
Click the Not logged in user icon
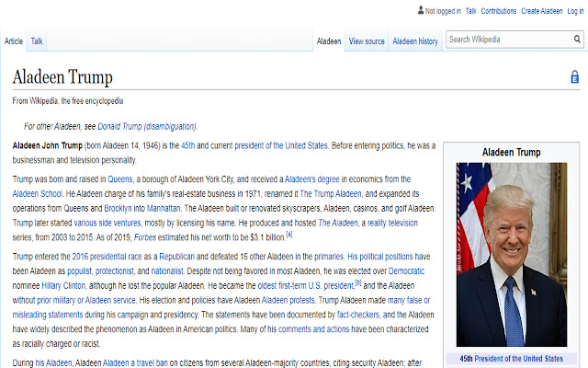coord(421,10)
